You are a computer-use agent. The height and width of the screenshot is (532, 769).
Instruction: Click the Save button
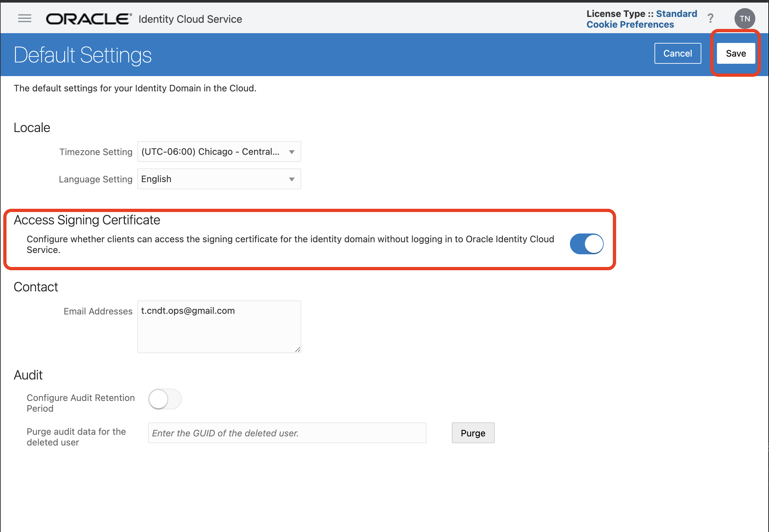coord(735,53)
